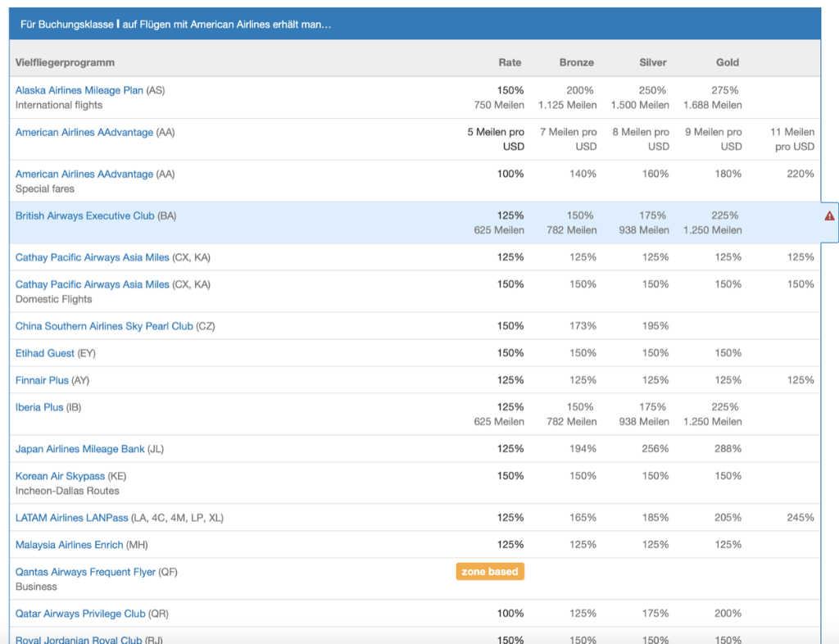Open the Qatar Airways Privilege Club link
839x644 pixels.
[80, 614]
